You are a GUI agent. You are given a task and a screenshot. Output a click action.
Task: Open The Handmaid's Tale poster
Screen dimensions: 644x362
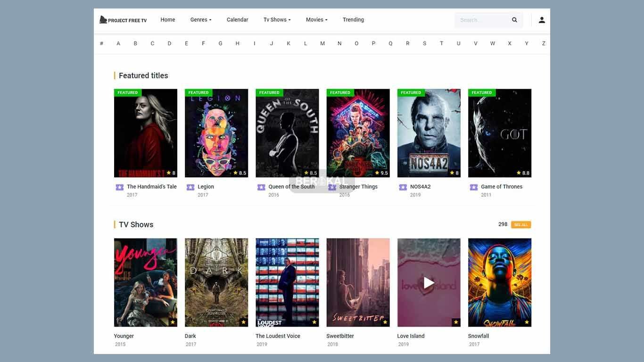tap(146, 133)
